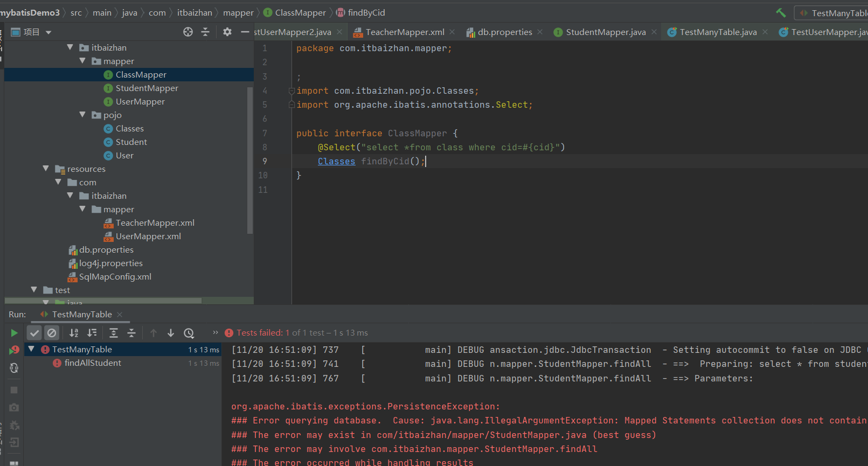868x466 pixels.
Task: Select UserMapper interface in project tree
Action: pos(140,102)
